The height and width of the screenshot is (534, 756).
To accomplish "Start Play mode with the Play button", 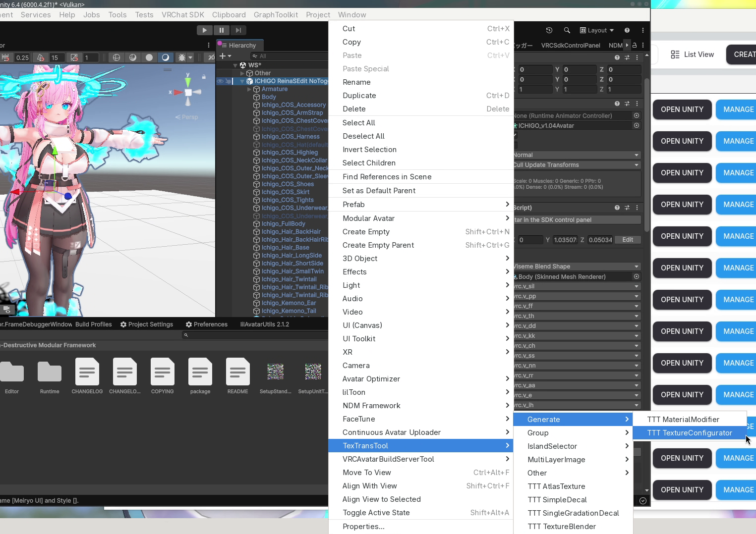I will (x=204, y=30).
